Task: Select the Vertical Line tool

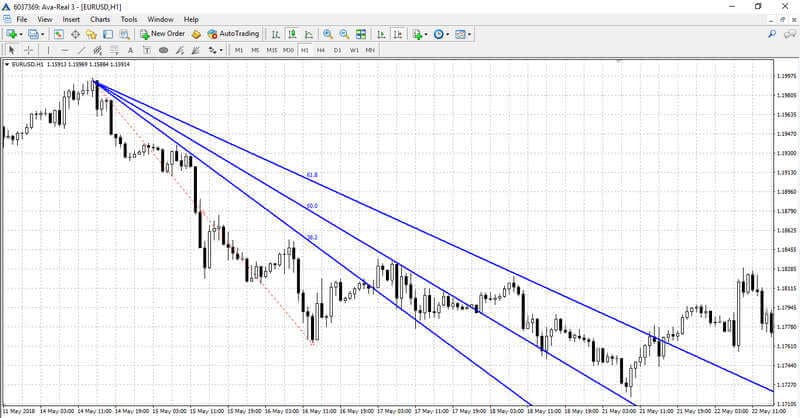Action: click(48, 50)
